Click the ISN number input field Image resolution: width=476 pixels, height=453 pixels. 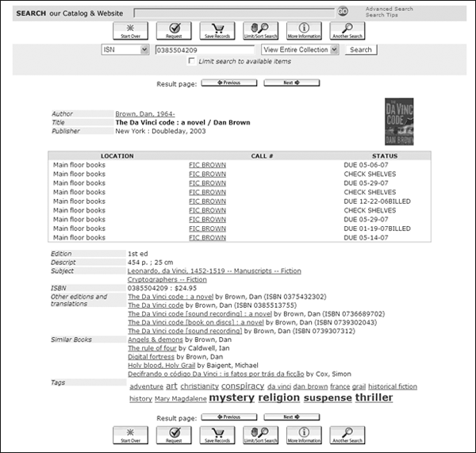pos(205,50)
